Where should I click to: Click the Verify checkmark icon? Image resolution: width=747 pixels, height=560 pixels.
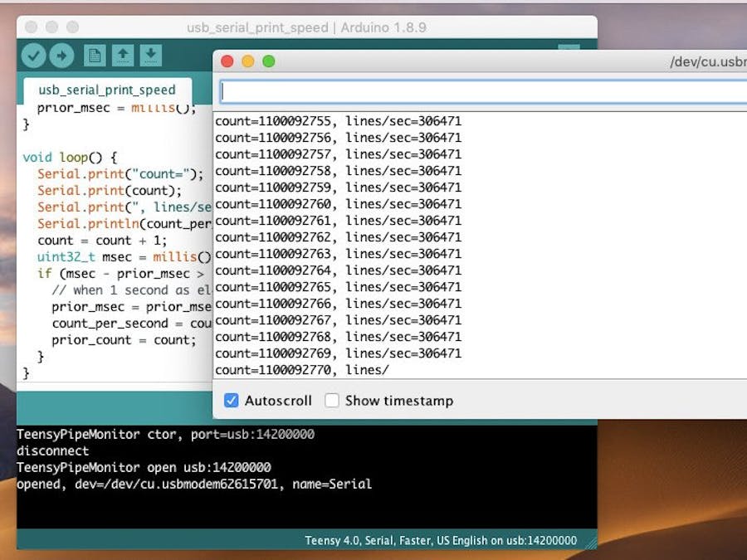pyautogui.click(x=34, y=56)
